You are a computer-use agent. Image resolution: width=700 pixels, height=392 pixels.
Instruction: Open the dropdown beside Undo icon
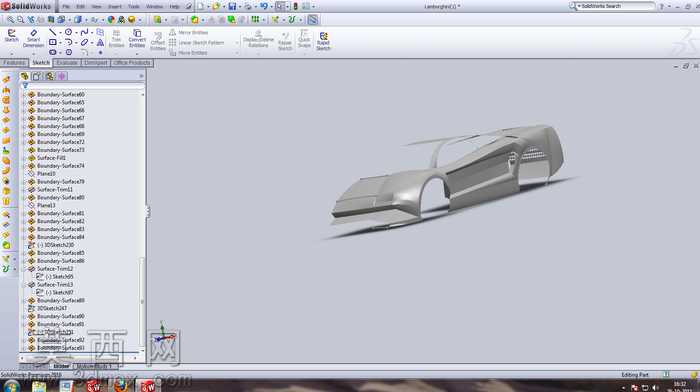(271, 7)
